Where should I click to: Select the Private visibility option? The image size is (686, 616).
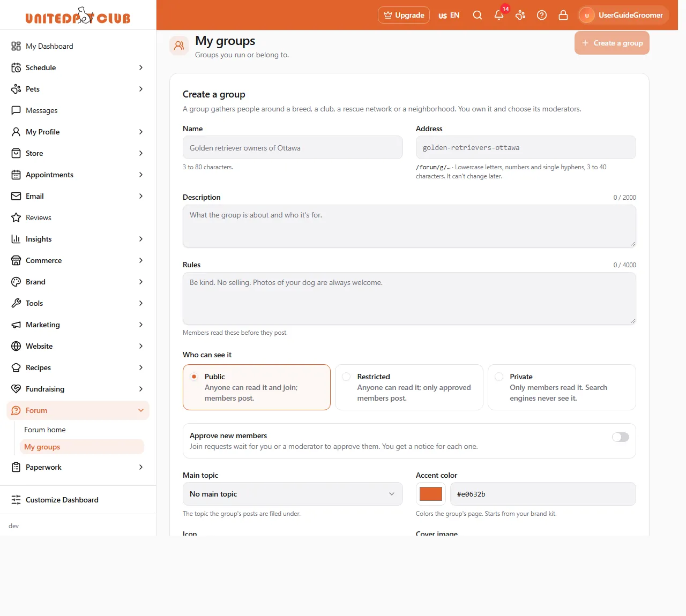pos(562,387)
